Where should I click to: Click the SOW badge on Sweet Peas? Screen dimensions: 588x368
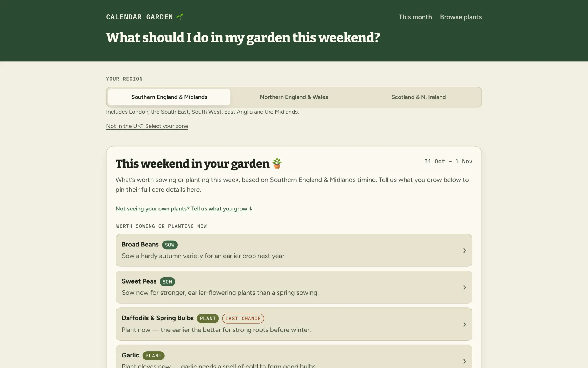pos(167,282)
